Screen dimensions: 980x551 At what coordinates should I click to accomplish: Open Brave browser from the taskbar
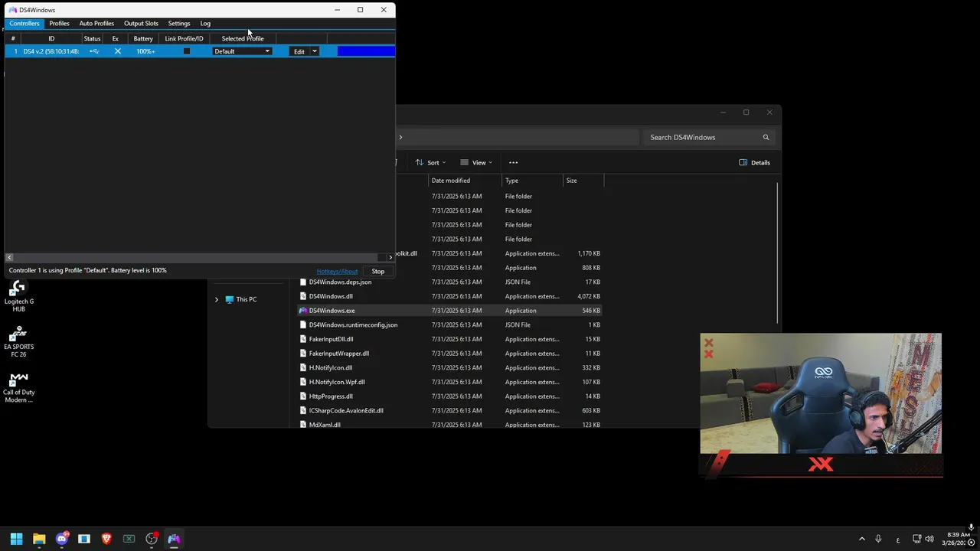coord(106,539)
